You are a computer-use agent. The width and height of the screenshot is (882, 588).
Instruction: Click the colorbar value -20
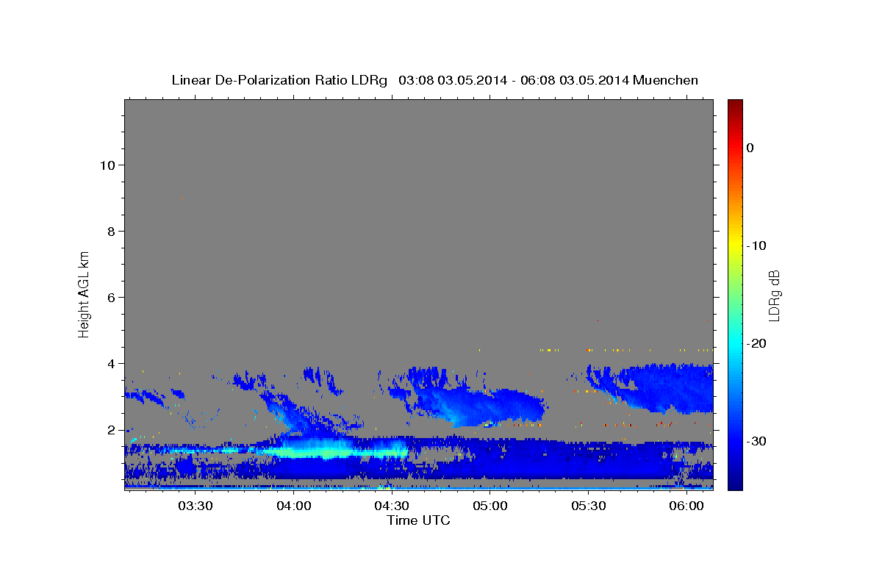[x=757, y=343]
